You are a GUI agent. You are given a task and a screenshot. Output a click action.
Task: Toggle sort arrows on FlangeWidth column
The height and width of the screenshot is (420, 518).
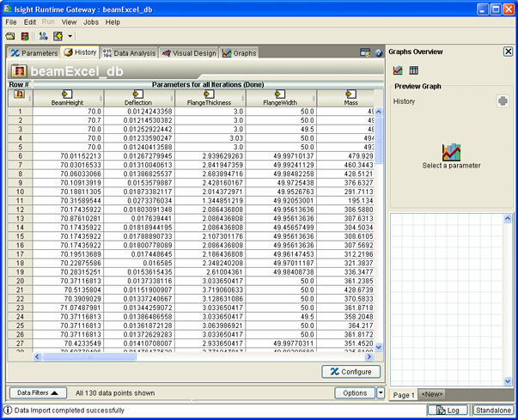click(314, 99)
